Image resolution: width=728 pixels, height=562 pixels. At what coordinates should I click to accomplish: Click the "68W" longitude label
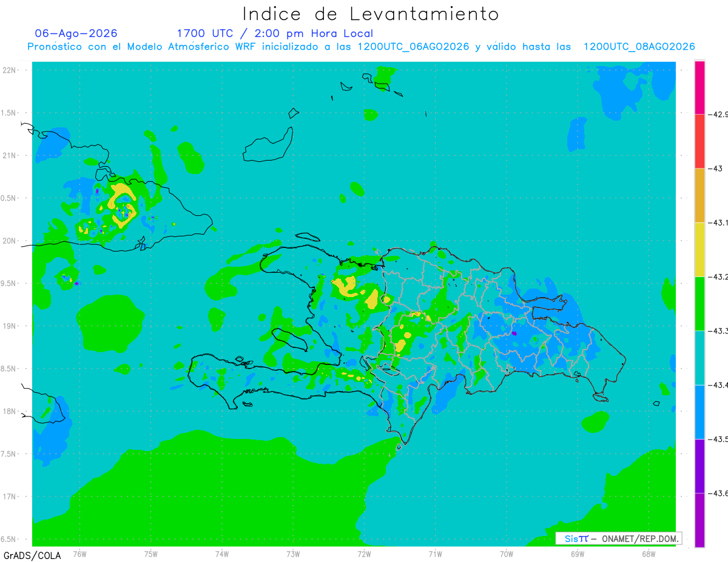click(x=649, y=554)
